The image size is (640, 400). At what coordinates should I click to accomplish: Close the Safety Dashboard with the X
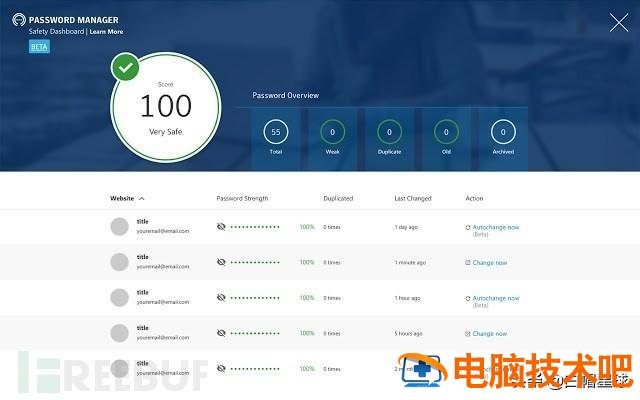click(619, 22)
